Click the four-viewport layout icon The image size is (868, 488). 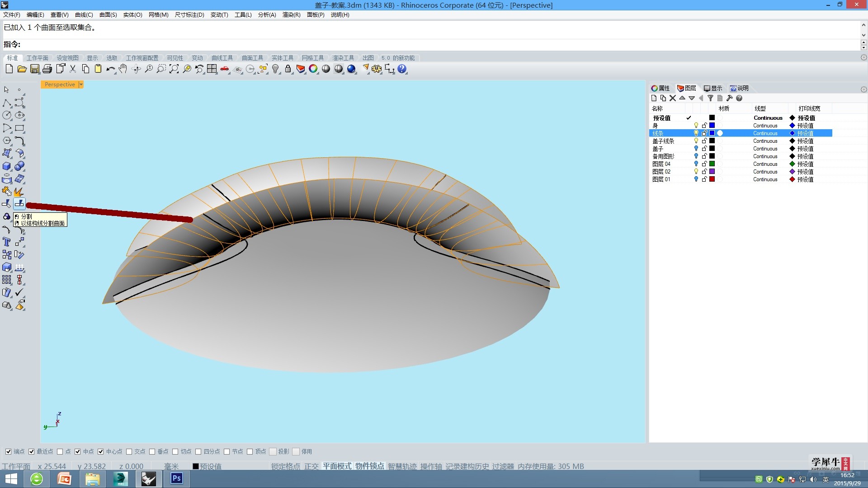click(x=212, y=69)
